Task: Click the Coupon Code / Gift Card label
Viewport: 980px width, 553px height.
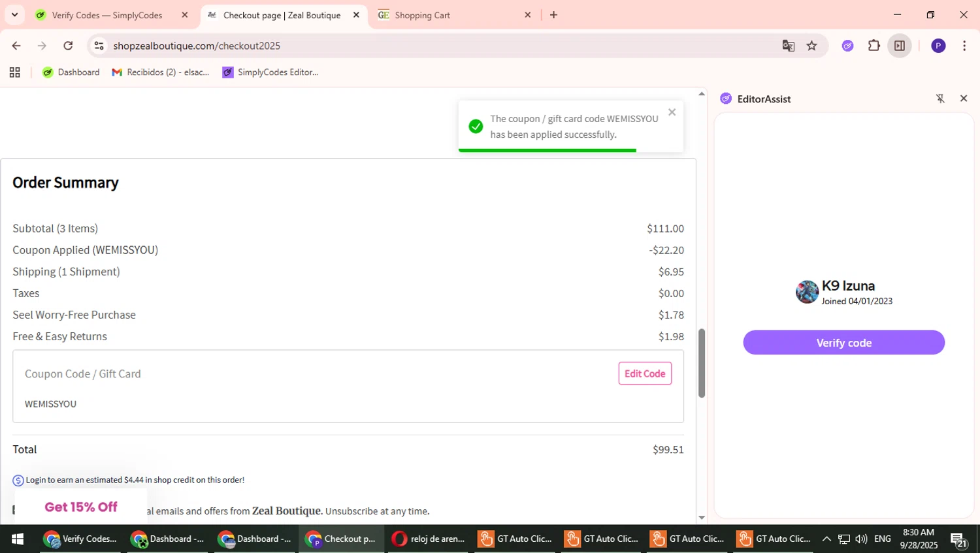Action: (83, 374)
